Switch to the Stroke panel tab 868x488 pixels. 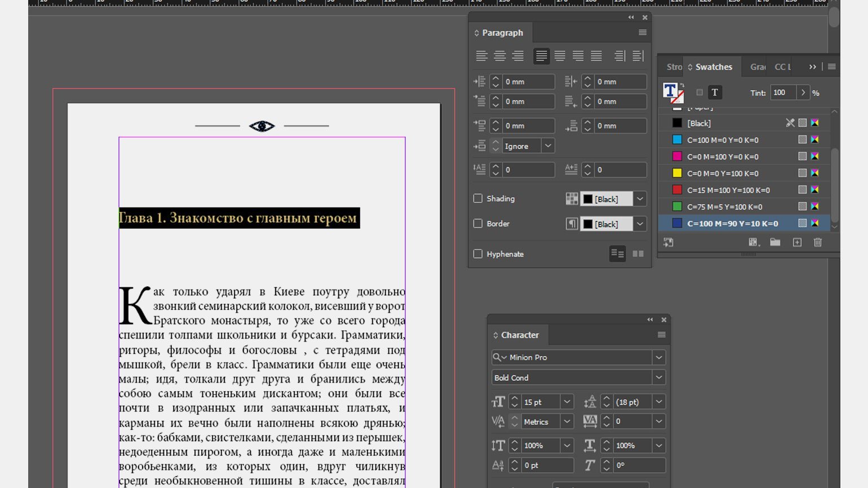[x=674, y=67]
